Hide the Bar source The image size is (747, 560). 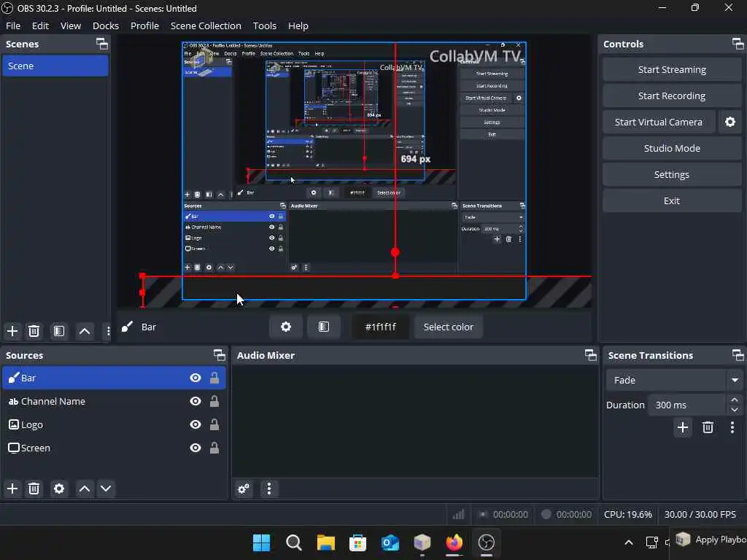[x=196, y=378]
